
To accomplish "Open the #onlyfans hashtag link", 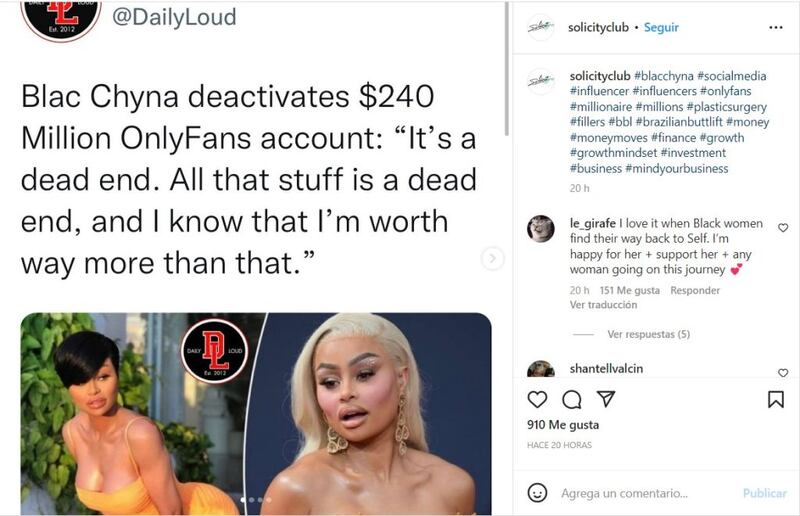I will point(726,91).
